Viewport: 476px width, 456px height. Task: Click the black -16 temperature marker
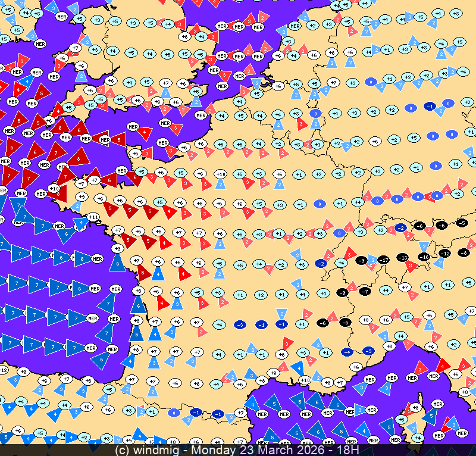tap(424, 257)
